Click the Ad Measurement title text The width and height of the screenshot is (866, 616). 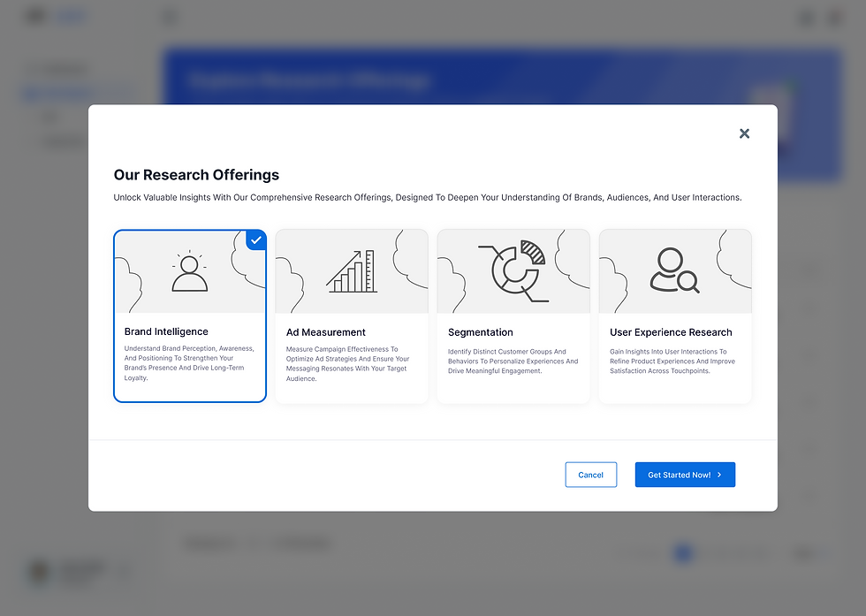[326, 332]
